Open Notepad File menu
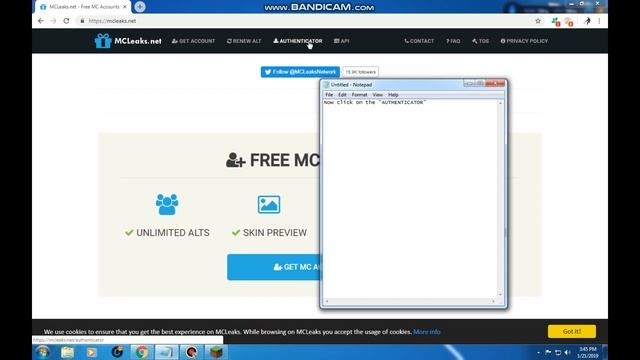Viewport: 640px width, 360px height. tap(329, 95)
